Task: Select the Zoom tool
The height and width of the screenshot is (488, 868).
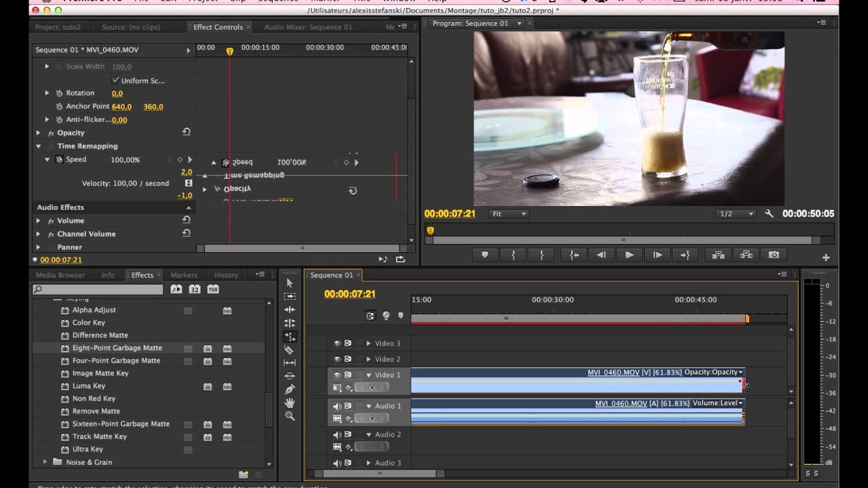Action: 290,415
